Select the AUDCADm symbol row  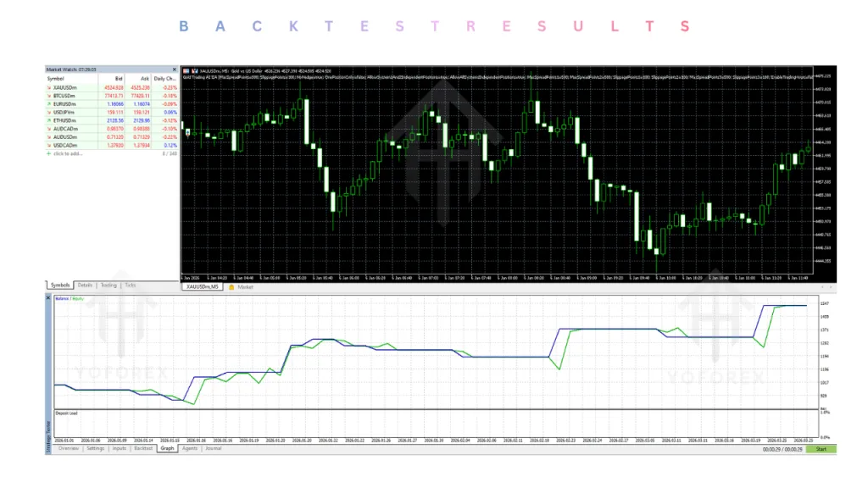pyautogui.click(x=112, y=129)
